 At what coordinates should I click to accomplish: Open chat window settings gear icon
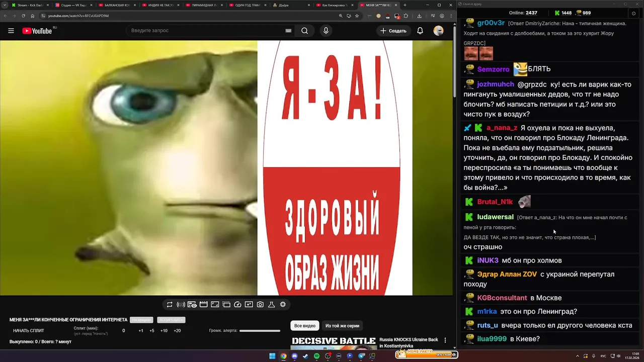(633, 13)
